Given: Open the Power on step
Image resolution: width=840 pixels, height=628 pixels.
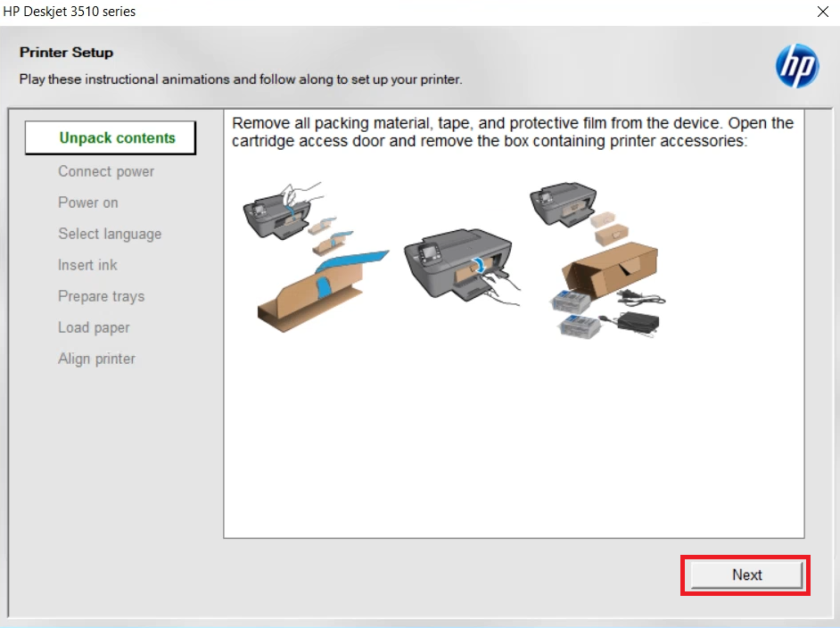Looking at the screenshot, I should (x=88, y=202).
